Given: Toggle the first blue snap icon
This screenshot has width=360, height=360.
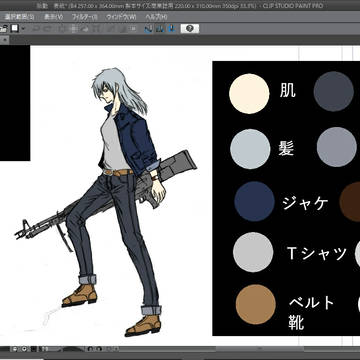Looking at the screenshot, I should click(x=148, y=29).
